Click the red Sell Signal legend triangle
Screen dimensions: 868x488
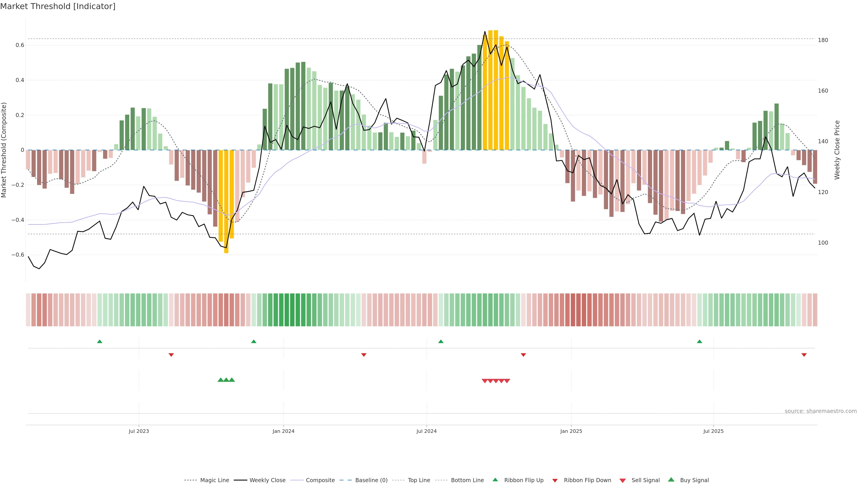[x=623, y=480]
